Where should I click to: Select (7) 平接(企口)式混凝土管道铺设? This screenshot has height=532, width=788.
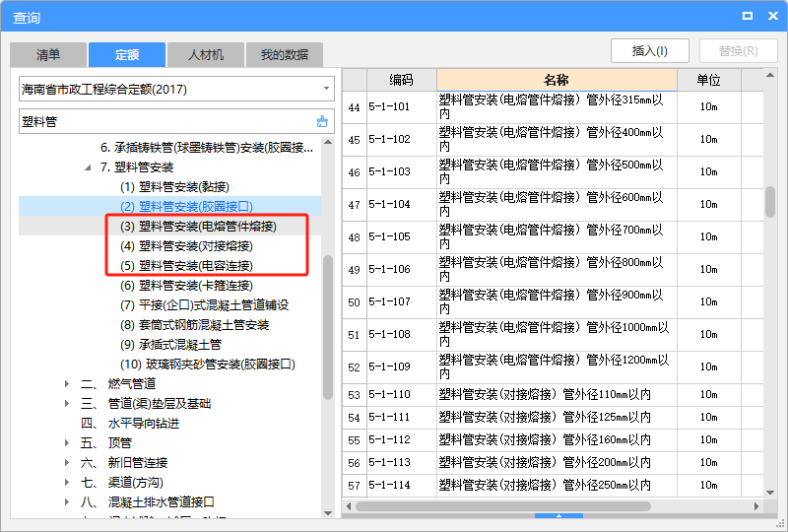point(204,305)
